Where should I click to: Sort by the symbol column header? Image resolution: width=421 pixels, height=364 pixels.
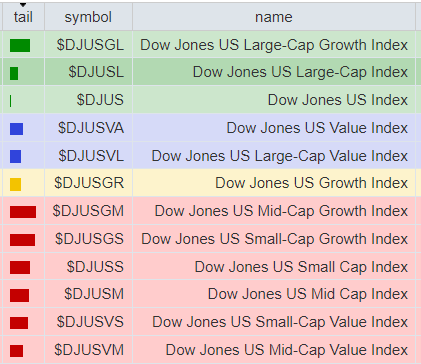pyautogui.click(x=88, y=17)
